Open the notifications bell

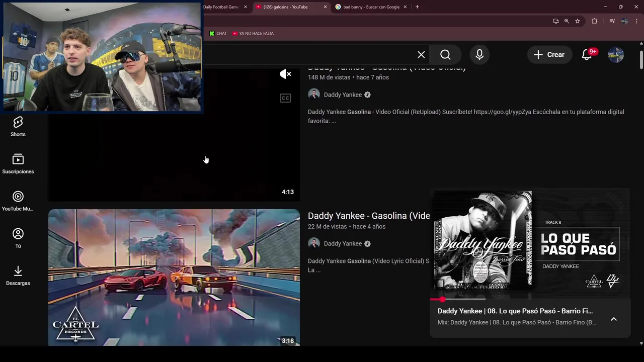pos(587,55)
